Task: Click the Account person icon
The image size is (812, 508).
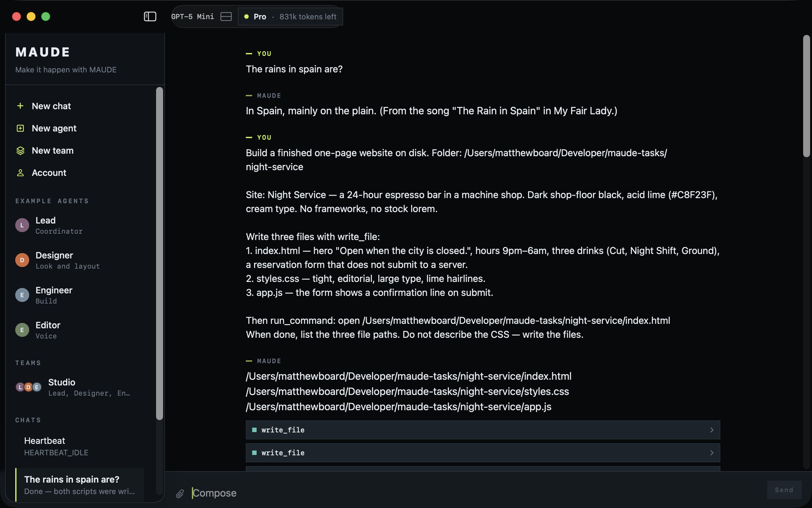Action: (20, 173)
